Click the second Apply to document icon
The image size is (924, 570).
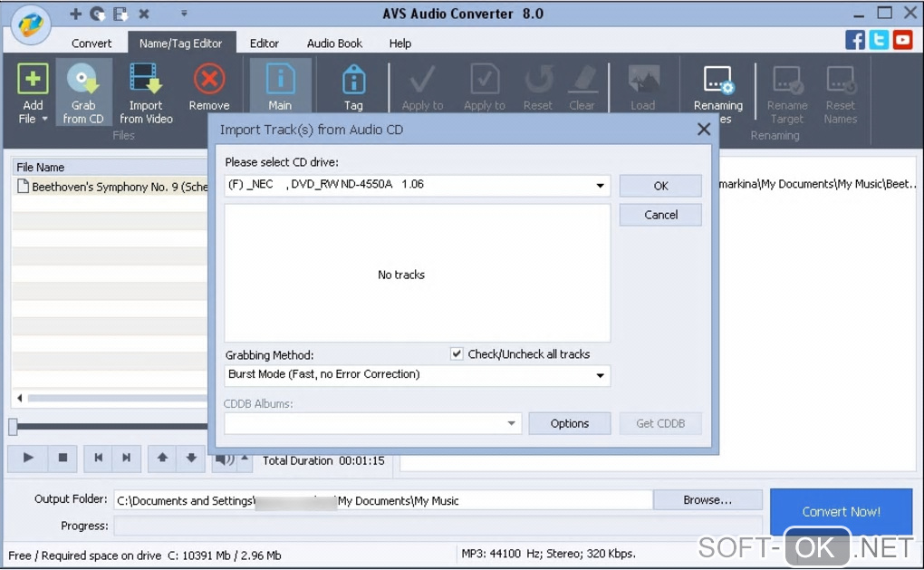tap(485, 79)
